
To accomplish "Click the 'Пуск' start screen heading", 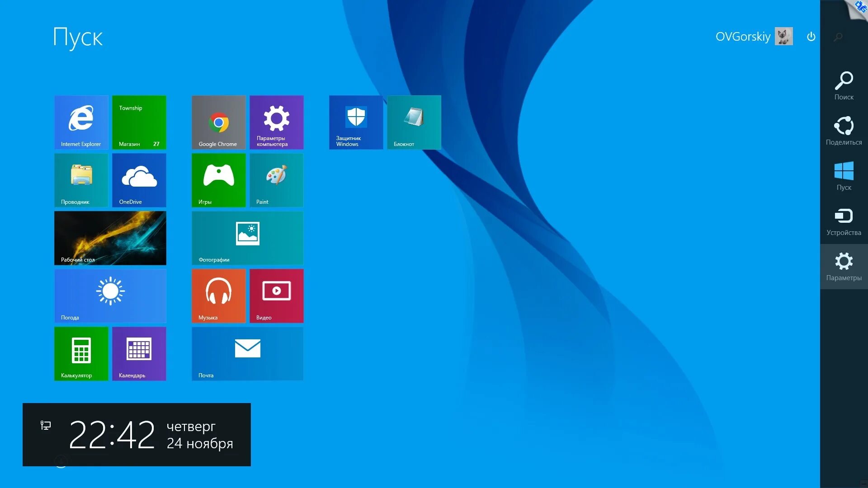I will point(78,38).
